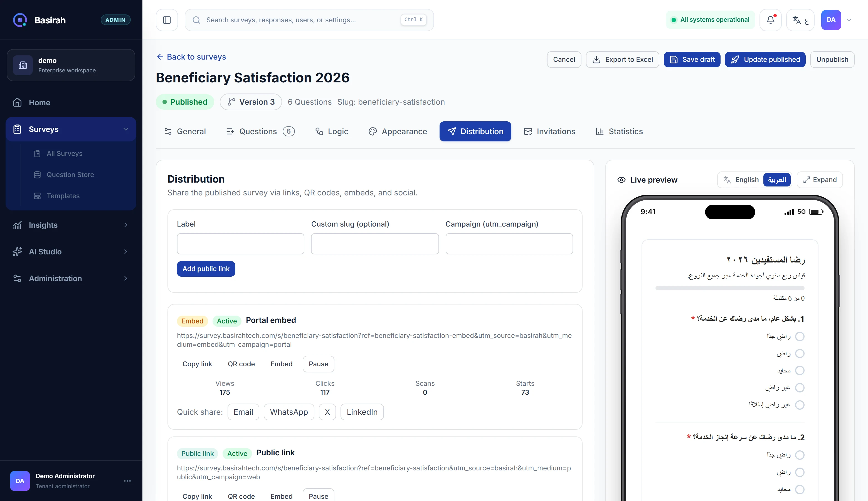
Task: Select غير راضٍ radio for question 1
Action: [800, 388]
